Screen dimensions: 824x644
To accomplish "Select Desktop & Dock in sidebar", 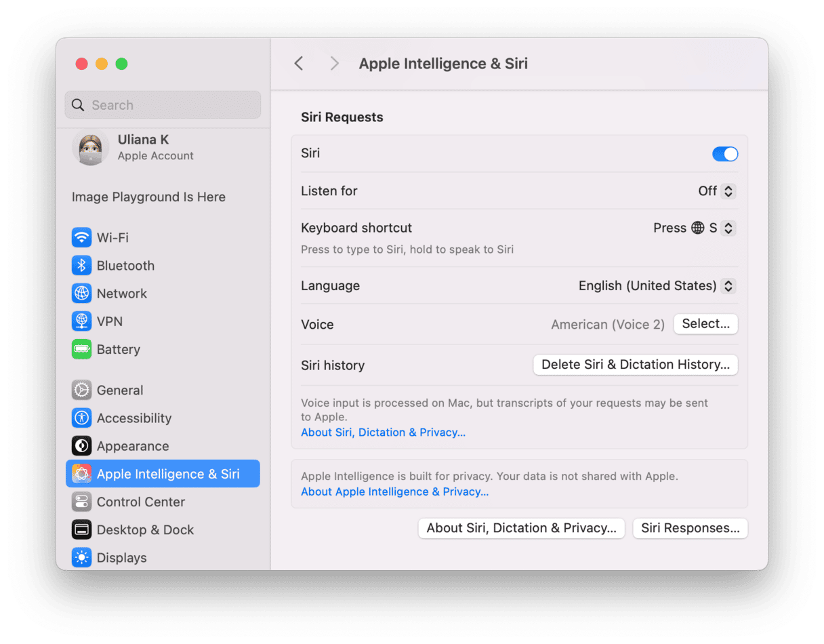I will 163,529.
